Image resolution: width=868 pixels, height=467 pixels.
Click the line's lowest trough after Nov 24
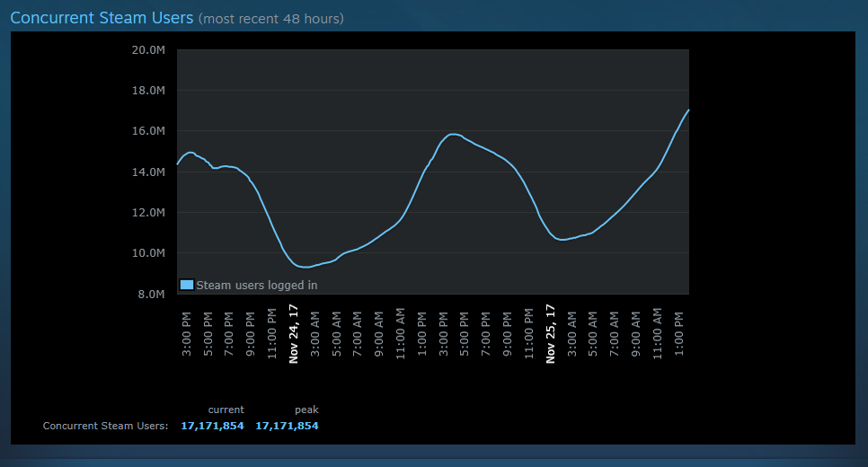(x=306, y=267)
